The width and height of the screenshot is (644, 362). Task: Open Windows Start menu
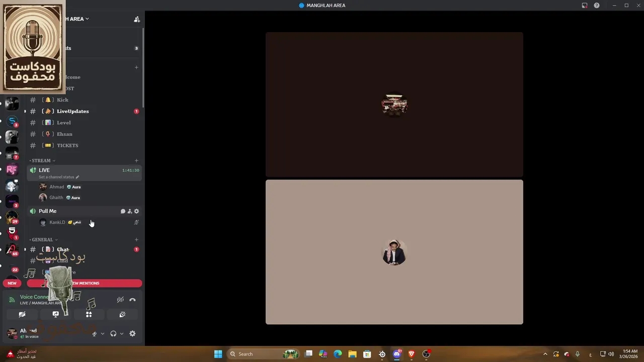[218, 354]
